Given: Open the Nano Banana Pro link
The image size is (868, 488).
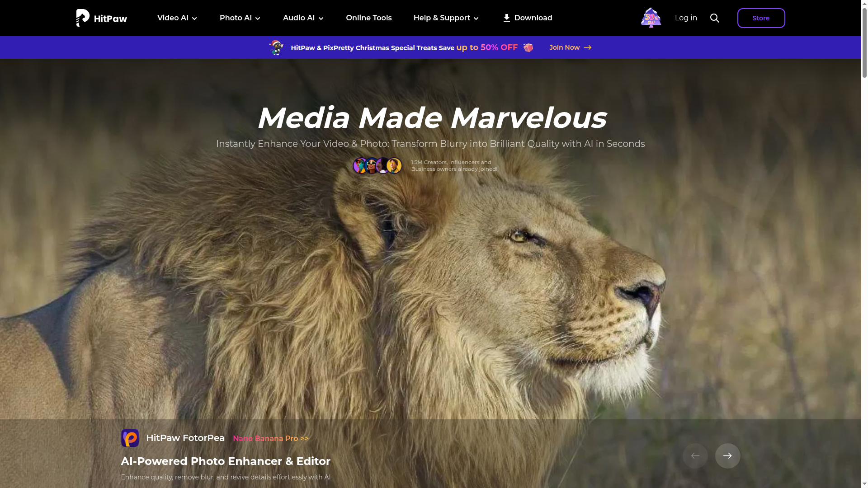Looking at the screenshot, I should pyautogui.click(x=271, y=438).
